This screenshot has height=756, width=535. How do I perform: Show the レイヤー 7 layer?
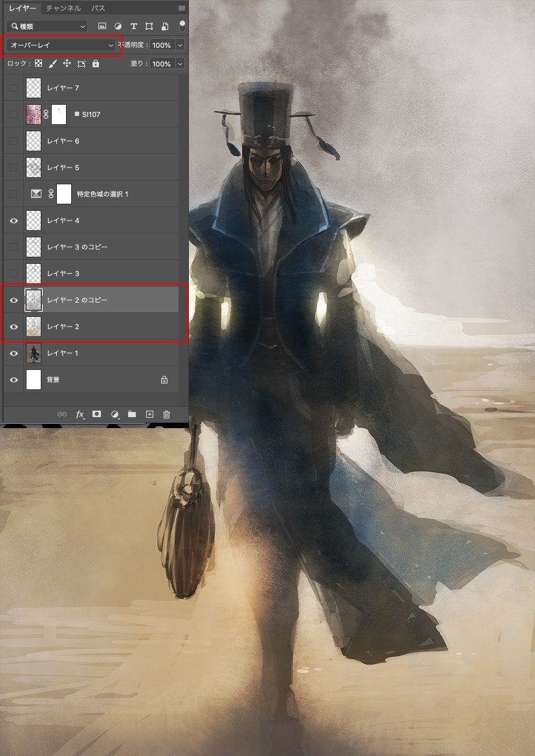click(x=14, y=88)
